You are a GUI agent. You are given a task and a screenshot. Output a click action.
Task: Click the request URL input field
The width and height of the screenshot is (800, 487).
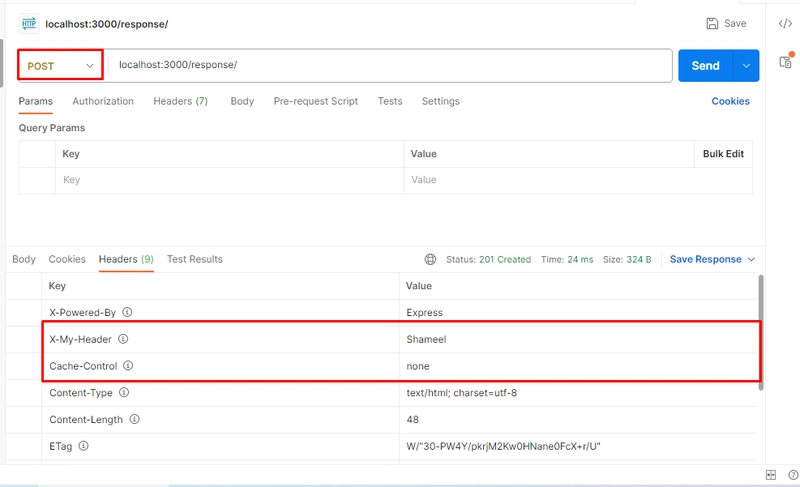390,65
